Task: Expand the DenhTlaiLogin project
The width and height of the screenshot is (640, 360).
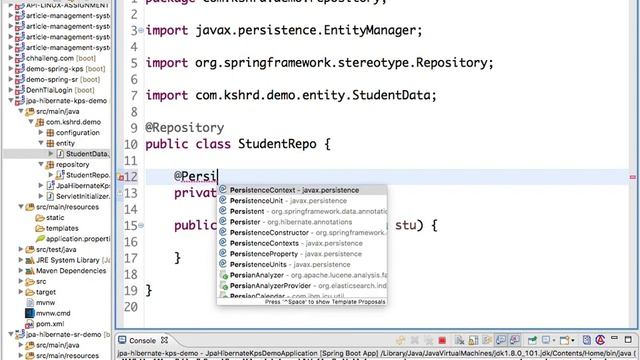Action: (x=11, y=90)
